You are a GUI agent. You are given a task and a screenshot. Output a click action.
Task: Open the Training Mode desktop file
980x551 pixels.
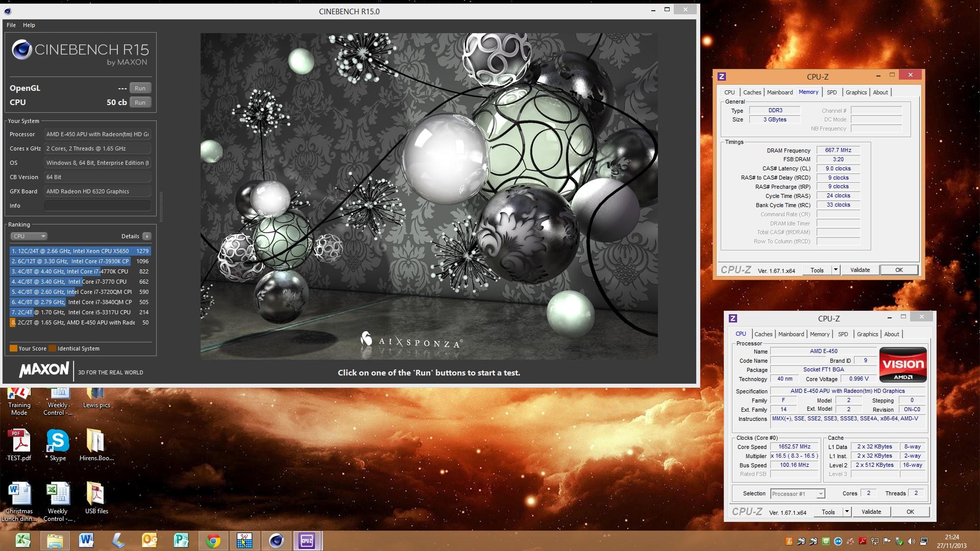pos(19,402)
